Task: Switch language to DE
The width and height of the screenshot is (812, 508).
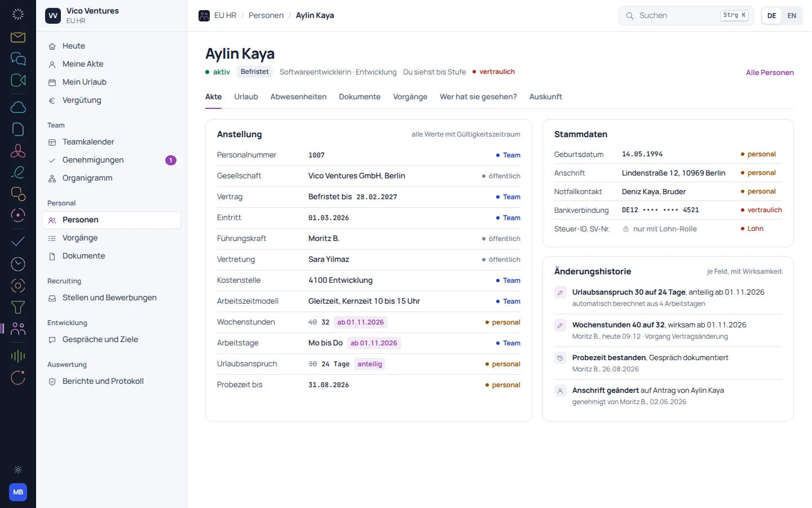Action: (772, 16)
